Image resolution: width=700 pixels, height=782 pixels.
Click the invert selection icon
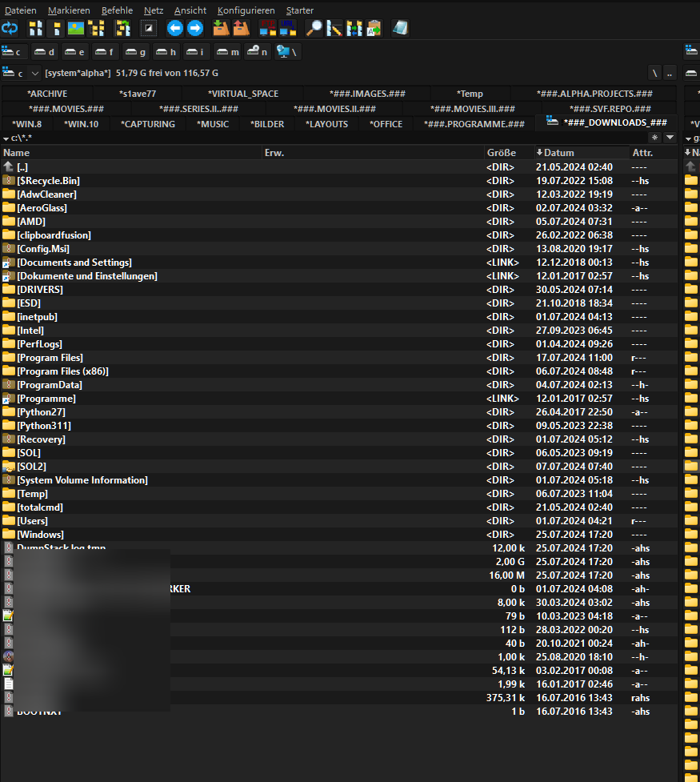(149, 29)
